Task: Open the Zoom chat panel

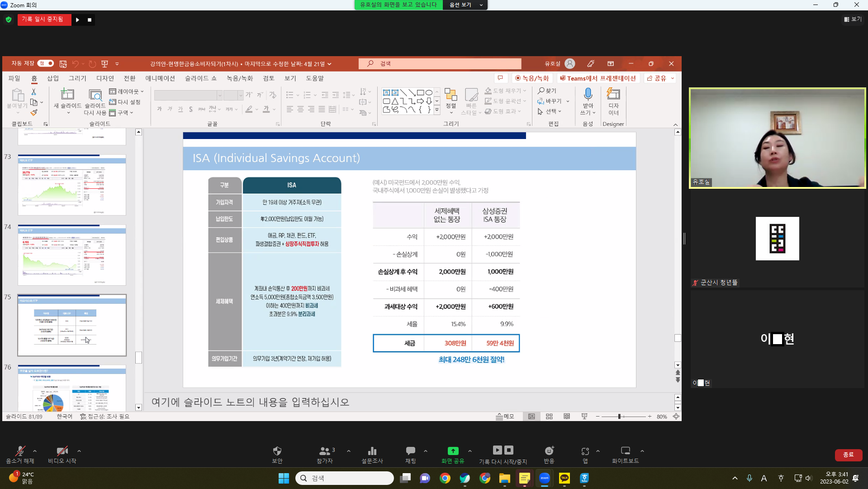Action: tap(410, 451)
